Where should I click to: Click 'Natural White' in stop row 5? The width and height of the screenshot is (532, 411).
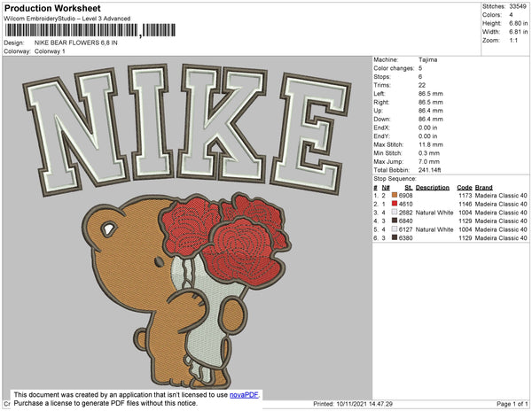[434, 229]
